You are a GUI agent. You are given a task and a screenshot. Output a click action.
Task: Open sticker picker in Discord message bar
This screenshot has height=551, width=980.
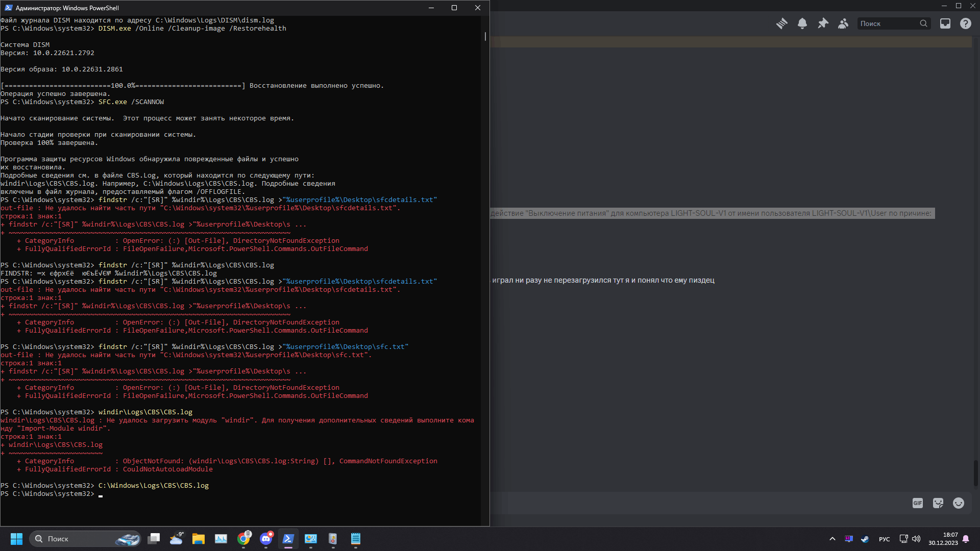[x=938, y=503]
